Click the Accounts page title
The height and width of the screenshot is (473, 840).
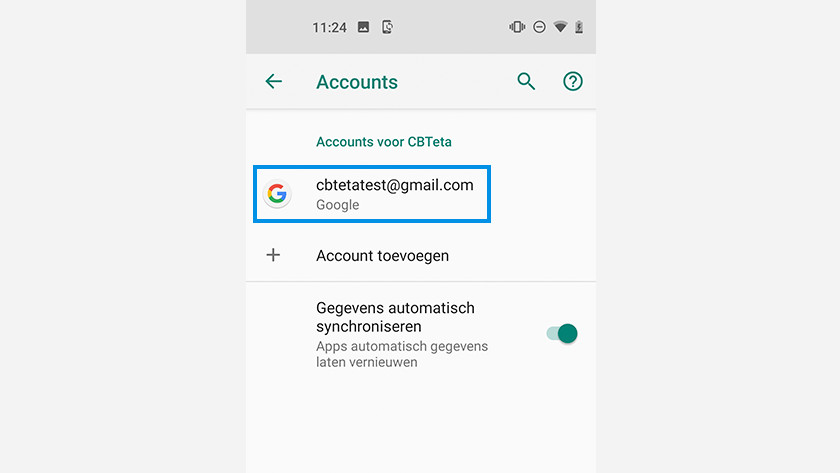(357, 82)
